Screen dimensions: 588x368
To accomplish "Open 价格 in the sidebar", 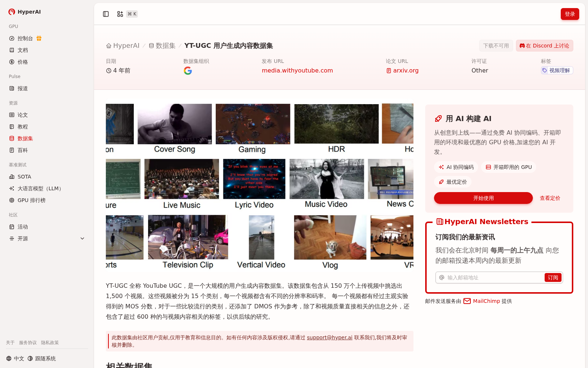I will click(23, 62).
